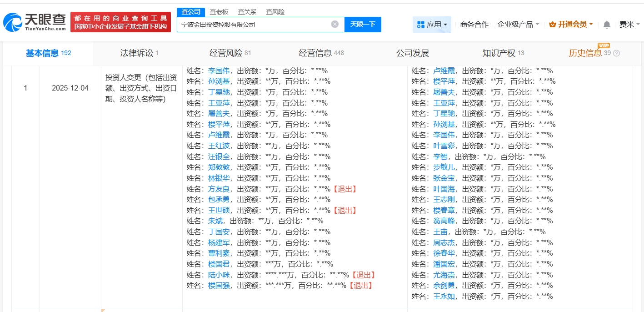Switch to the 查风险 search tab
644x312 pixels.
(x=275, y=12)
